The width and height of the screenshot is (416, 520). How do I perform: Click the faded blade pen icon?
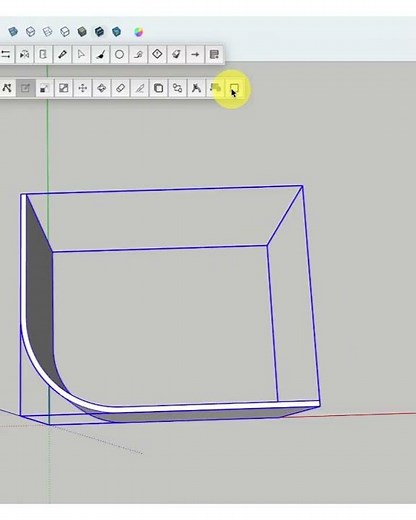pyautogui.click(x=140, y=88)
